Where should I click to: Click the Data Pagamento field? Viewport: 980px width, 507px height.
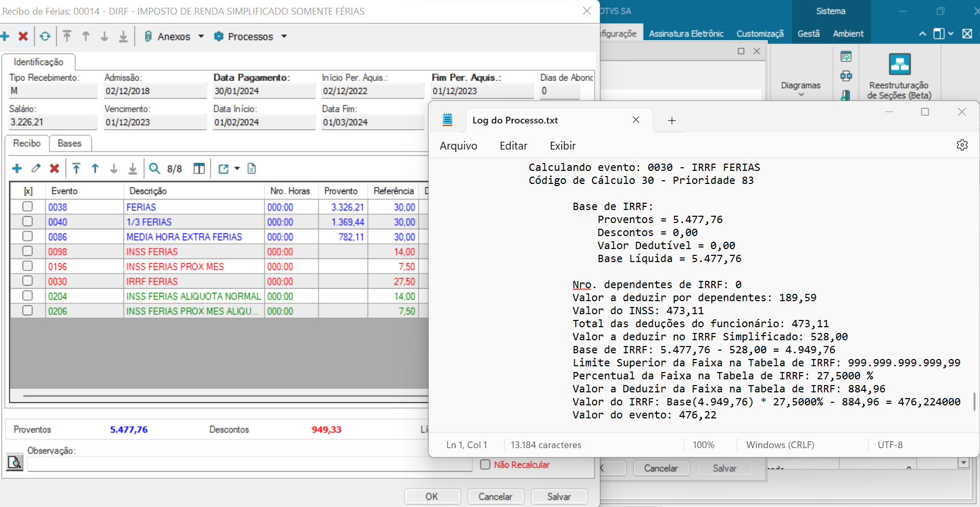264,91
